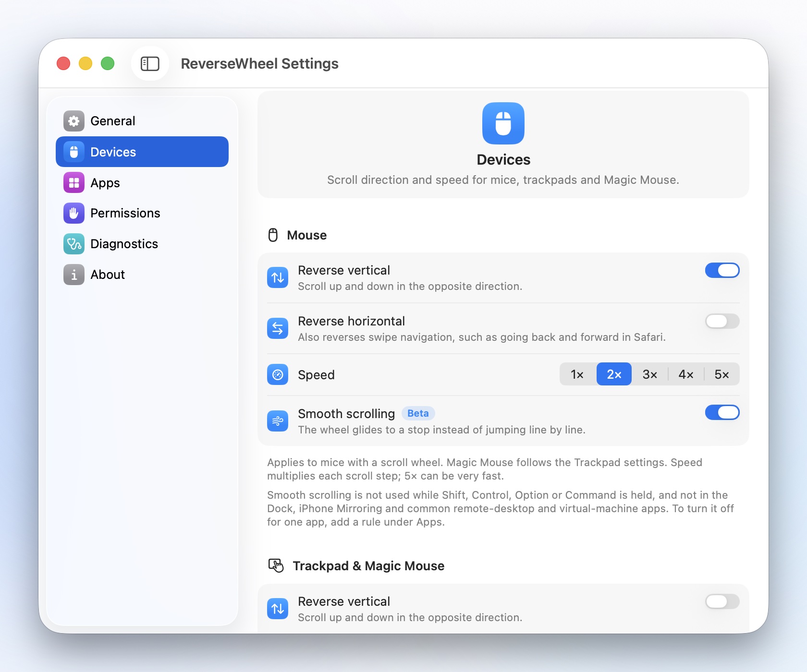Screen dimensions: 807x672
Task: Enable Trackpad Reverse vertical switch
Action: 722,601
